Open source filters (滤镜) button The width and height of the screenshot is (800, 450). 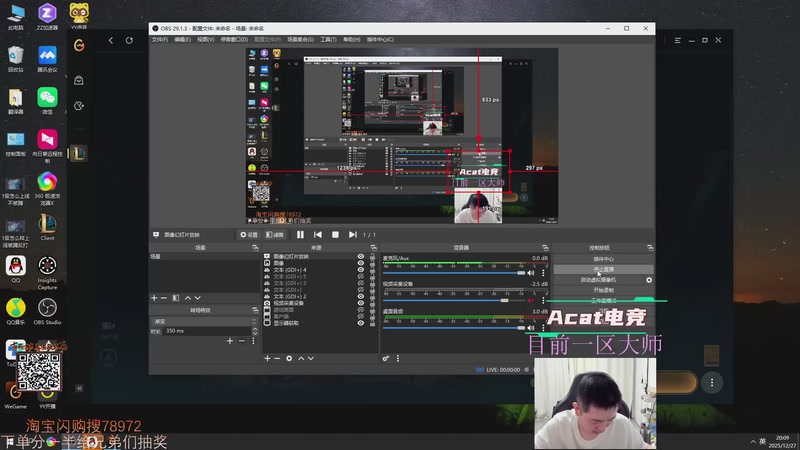point(275,235)
